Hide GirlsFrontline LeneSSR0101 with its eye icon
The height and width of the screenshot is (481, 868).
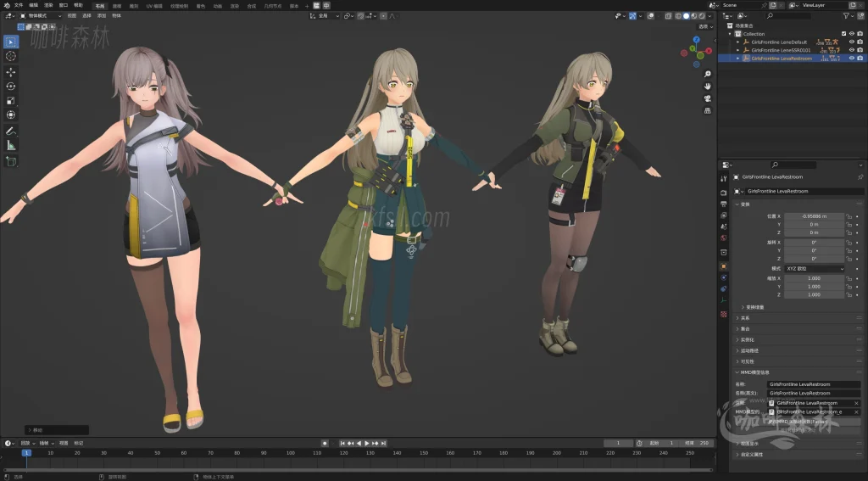click(851, 50)
